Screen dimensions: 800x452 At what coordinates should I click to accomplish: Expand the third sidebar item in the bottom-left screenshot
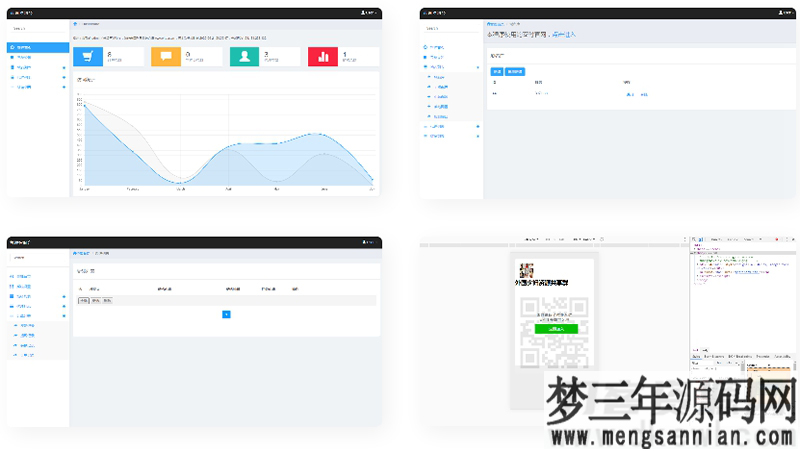[x=64, y=296]
